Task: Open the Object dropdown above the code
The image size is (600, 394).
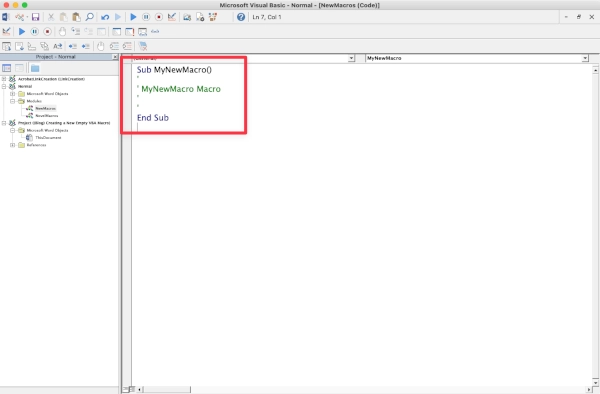Action: (351, 59)
